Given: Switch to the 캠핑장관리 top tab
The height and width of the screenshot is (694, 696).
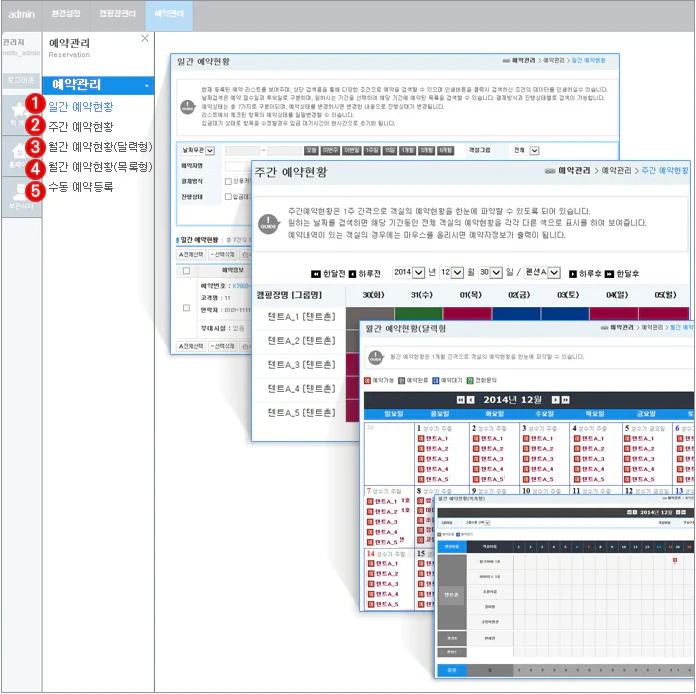Looking at the screenshot, I should [119, 14].
